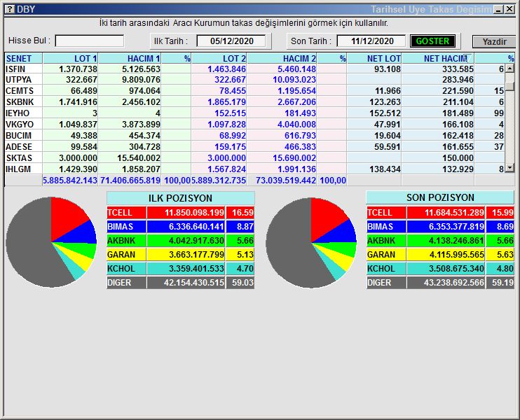The width and height of the screenshot is (520, 420).
Task: Click BIMAS in ILK POZISYON legend
Action: [126, 227]
